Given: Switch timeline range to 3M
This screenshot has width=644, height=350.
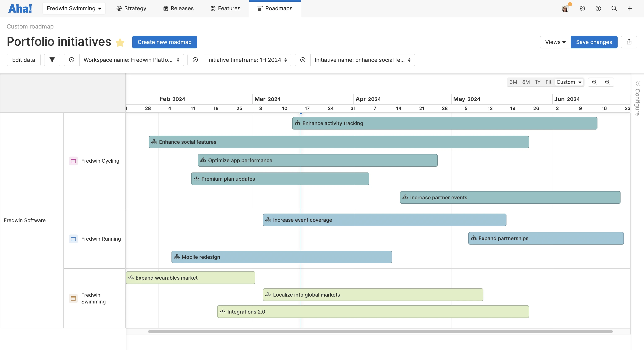Looking at the screenshot, I should click(514, 82).
